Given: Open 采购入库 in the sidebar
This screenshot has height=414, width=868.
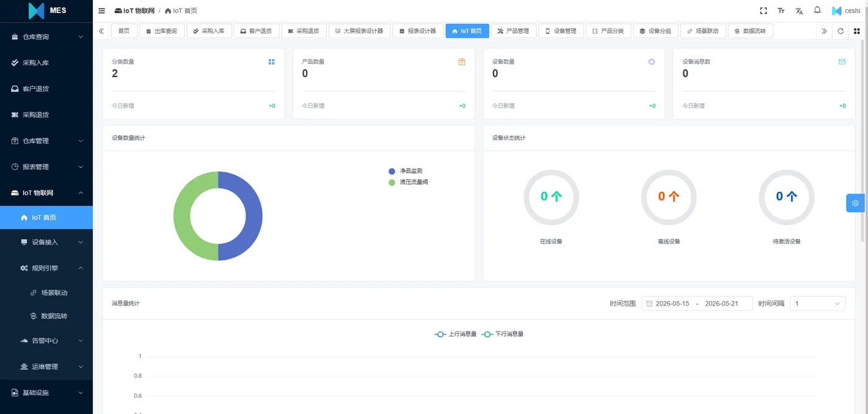Looking at the screenshot, I should (46, 63).
